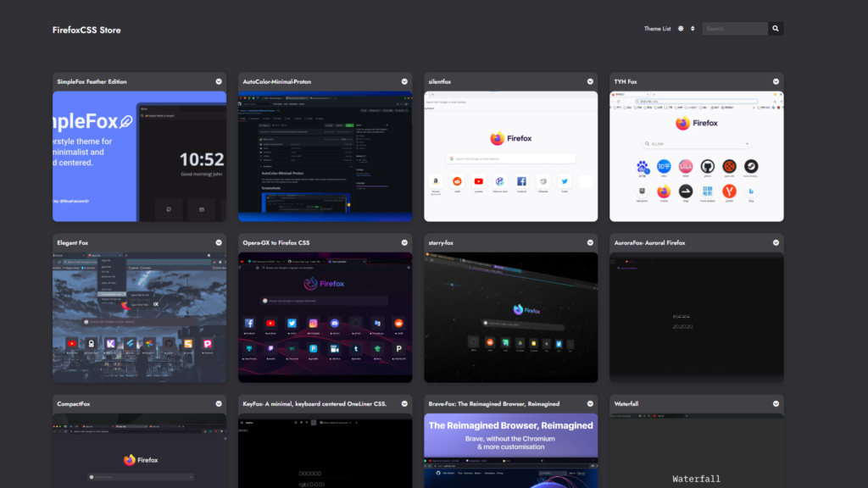Screen dimensions: 868x488
Task: Open the AutoColor-Minimal-Proton preview image
Action: (325, 157)
